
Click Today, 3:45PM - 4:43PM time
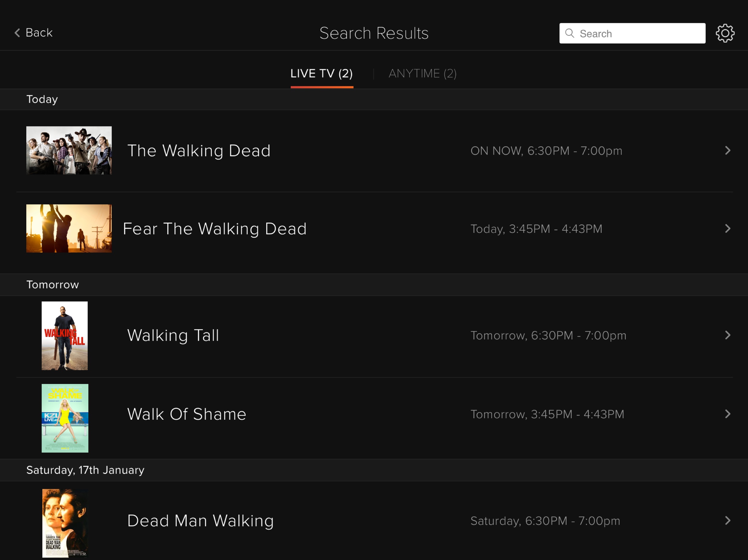(x=536, y=229)
